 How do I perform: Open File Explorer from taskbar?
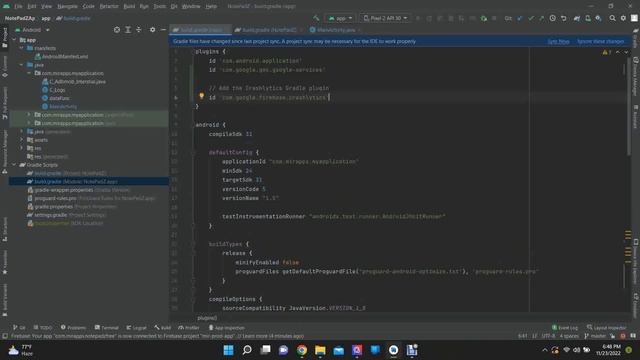[x=320, y=350]
